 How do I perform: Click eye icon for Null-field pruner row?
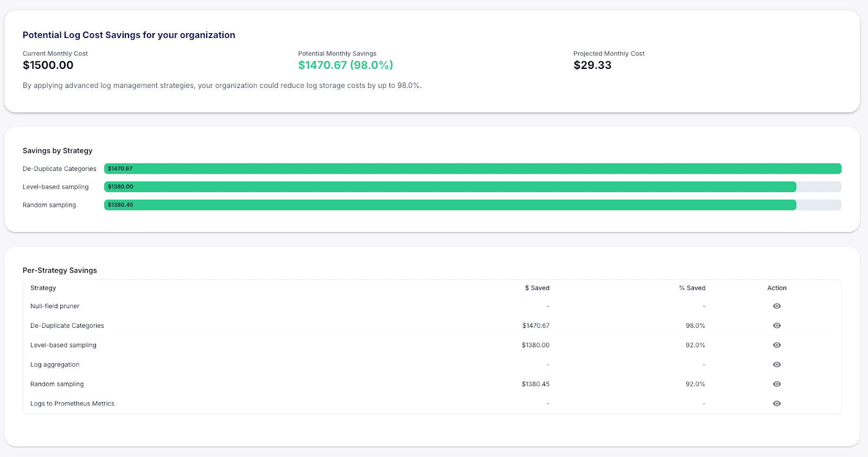tap(777, 306)
